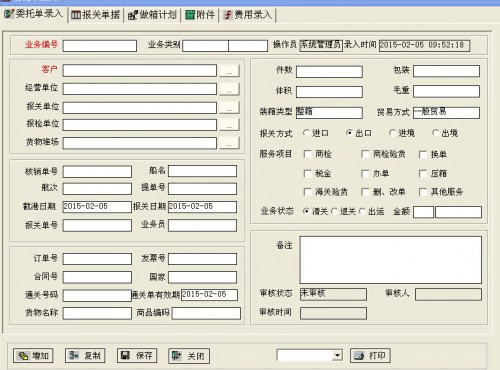The image size is (500, 370).
Task: Click the 客户 input field
Action: 140,71
